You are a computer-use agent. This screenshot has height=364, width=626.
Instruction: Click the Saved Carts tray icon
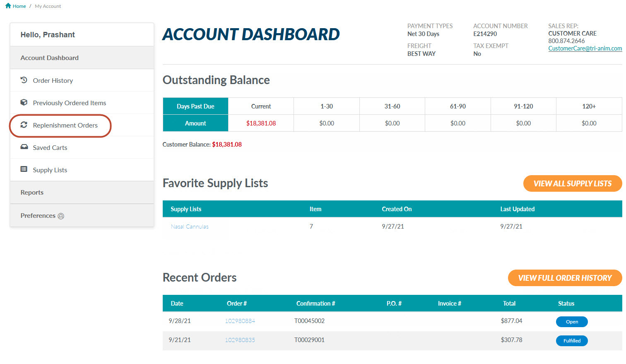click(24, 147)
